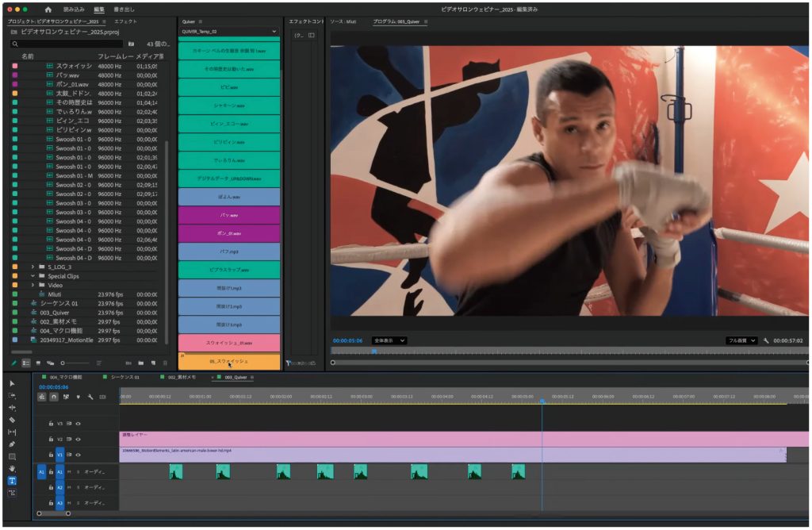Select the Type tool in the toolbar

click(12, 481)
